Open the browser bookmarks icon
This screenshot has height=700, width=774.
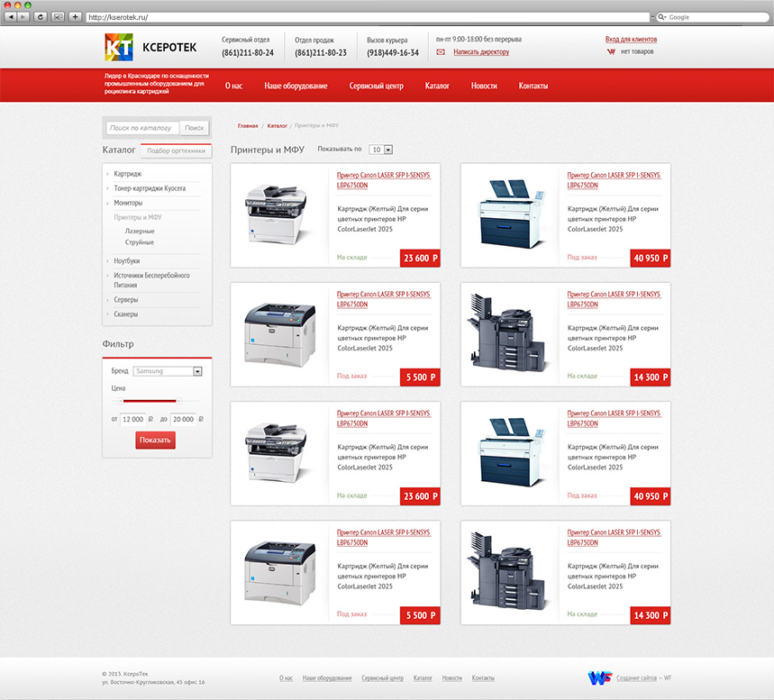coord(58,17)
